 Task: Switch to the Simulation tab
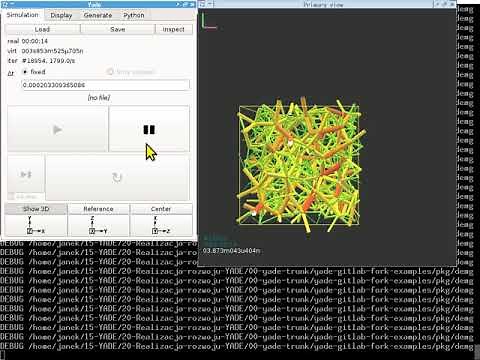coord(22,15)
